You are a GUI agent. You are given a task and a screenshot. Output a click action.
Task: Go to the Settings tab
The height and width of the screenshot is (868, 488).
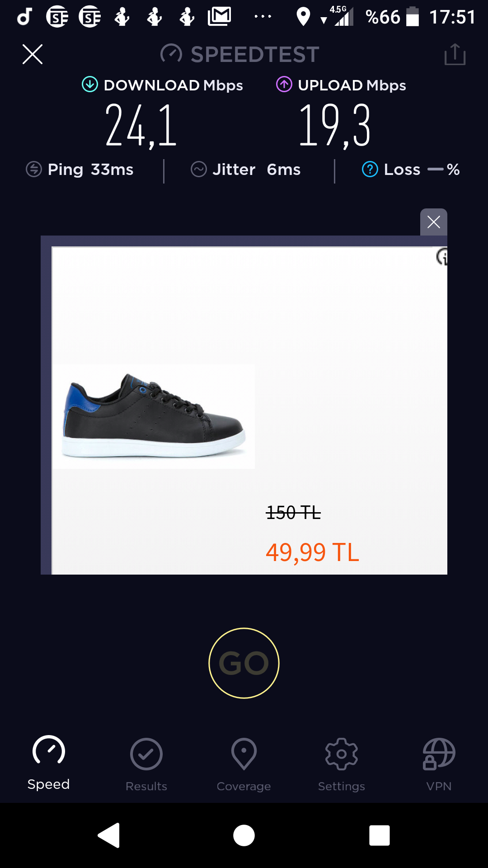(x=342, y=765)
